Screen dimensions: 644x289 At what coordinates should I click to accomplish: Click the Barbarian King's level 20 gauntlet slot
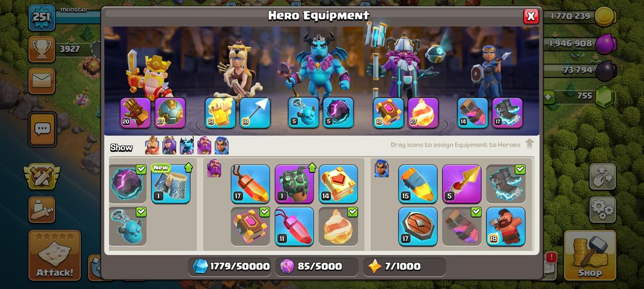135,113
